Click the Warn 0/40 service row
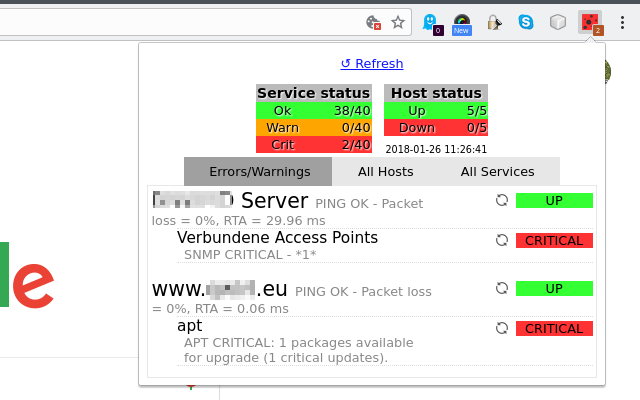 (314, 128)
